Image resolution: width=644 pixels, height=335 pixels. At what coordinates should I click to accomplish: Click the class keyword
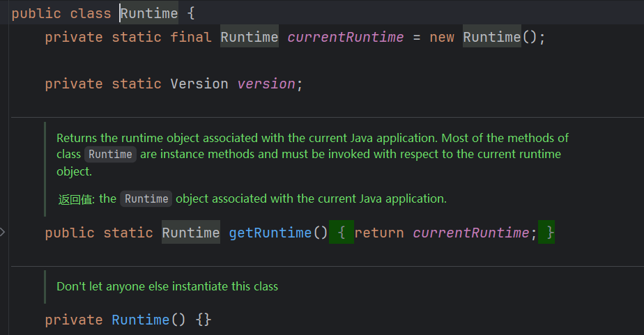click(x=91, y=13)
